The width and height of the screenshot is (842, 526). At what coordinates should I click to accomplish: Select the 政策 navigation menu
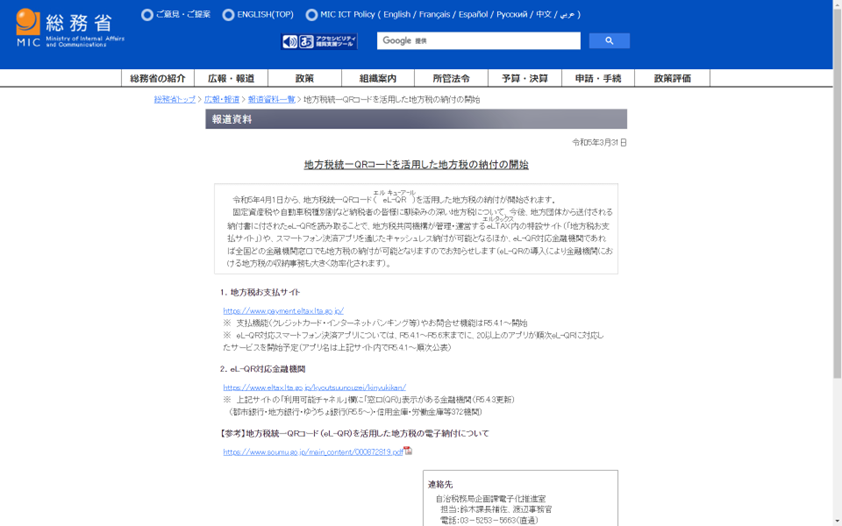pyautogui.click(x=305, y=78)
